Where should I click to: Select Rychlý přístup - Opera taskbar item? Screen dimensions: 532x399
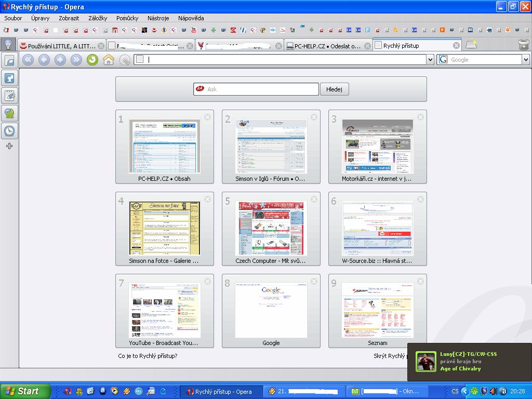point(220,392)
